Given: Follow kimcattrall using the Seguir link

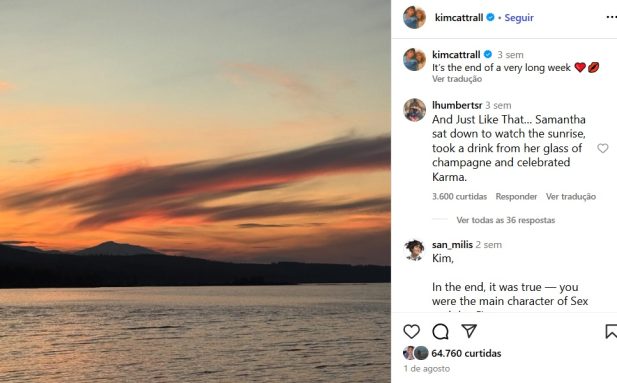Looking at the screenshot, I should (519, 18).
